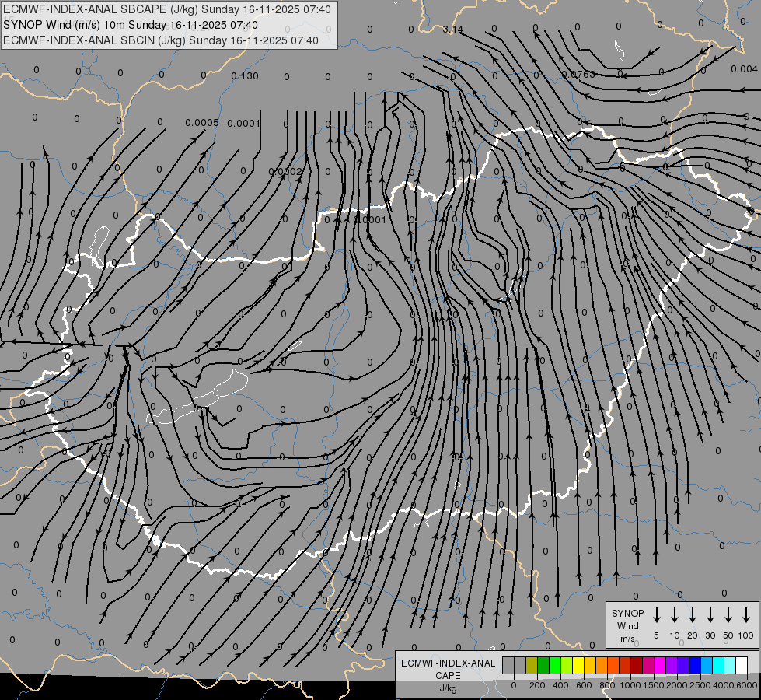
Task: Pick the red-orange swatch right of 800 tick
Action: [x=613, y=666]
